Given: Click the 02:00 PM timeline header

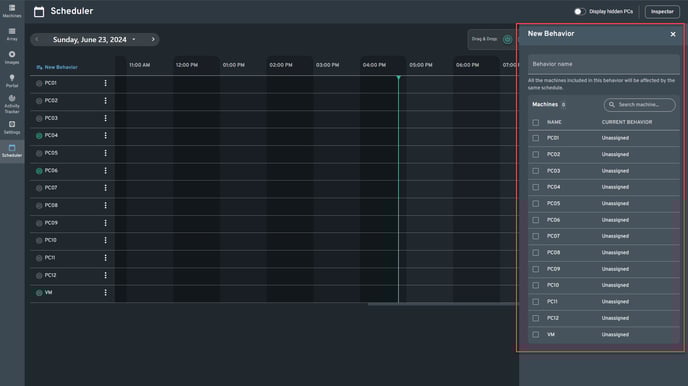Looking at the screenshot, I should coord(281,65).
